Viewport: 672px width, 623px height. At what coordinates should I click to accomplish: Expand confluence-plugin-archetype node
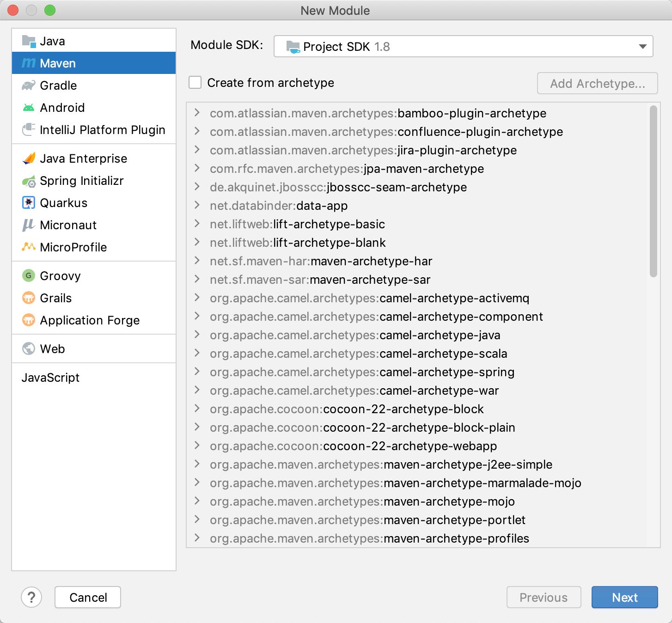pos(197,131)
